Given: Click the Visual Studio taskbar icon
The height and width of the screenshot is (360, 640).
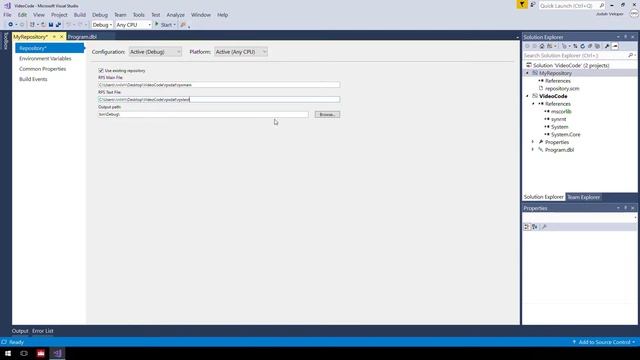Looking at the screenshot, I should 58,353.
